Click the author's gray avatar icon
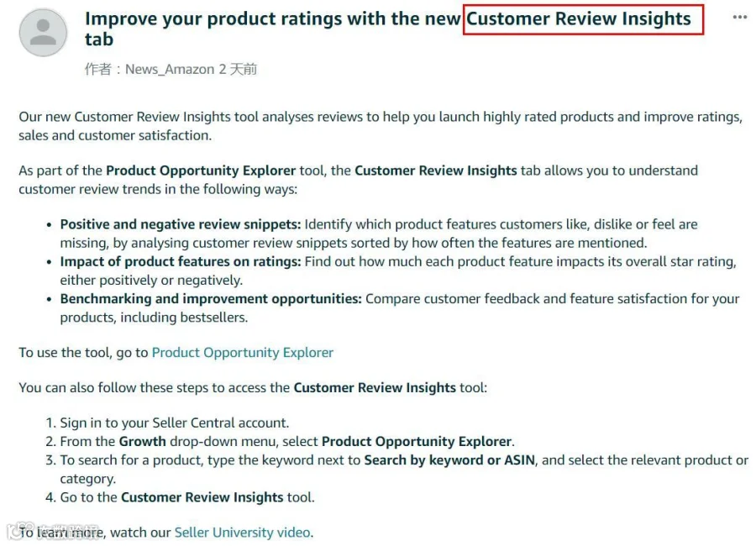This screenshot has height=546, width=756. coord(44,32)
